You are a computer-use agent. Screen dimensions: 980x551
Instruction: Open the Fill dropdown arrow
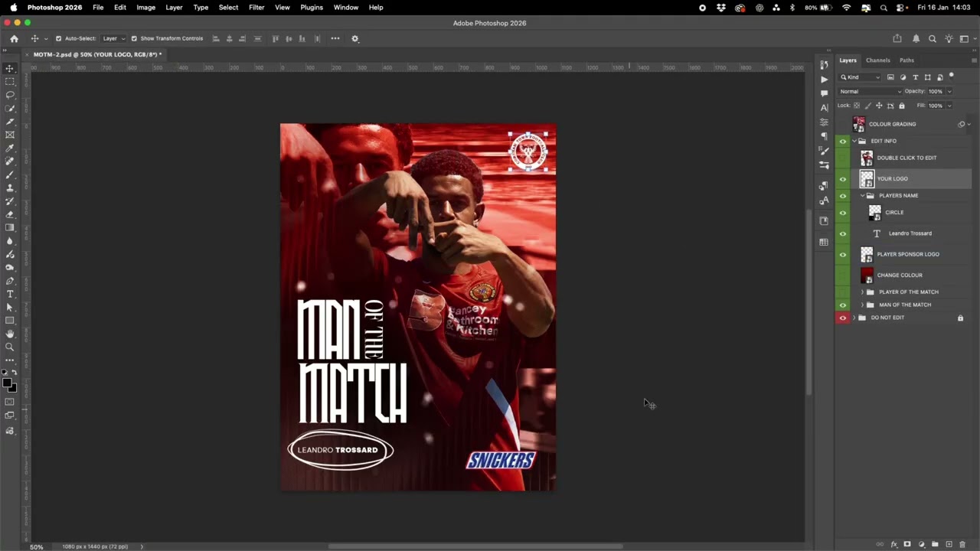[x=949, y=106]
